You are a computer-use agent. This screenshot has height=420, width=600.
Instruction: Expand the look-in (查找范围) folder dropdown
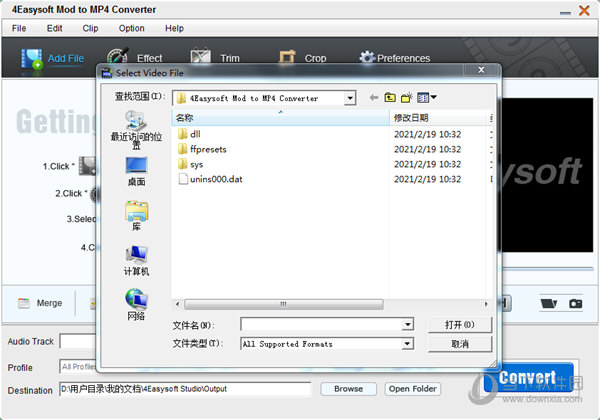pyautogui.click(x=350, y=98)
